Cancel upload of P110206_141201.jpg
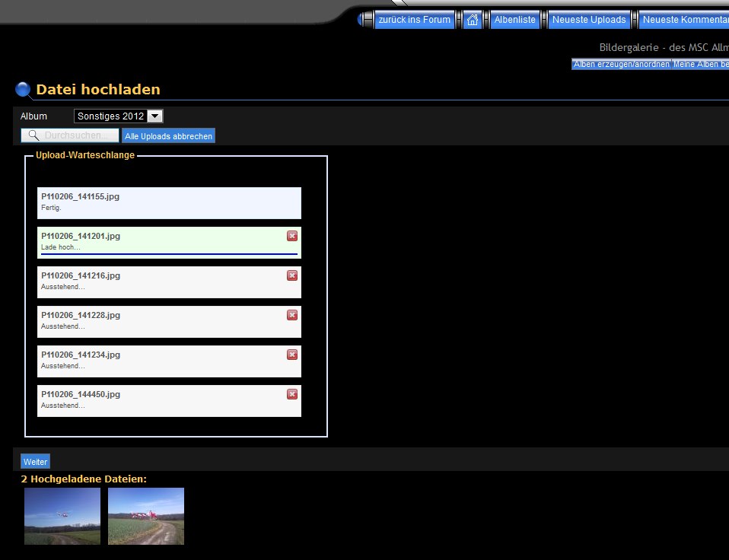 pos(292,236)
